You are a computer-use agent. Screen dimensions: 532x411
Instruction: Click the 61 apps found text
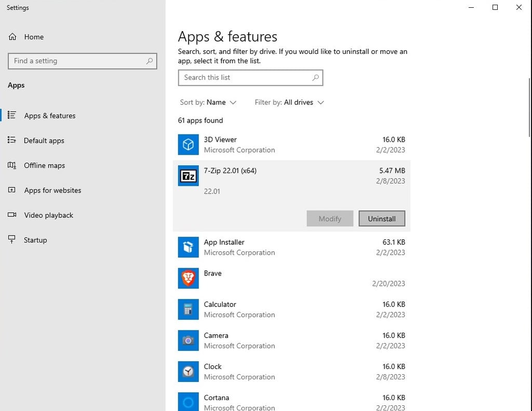point(201,120)
